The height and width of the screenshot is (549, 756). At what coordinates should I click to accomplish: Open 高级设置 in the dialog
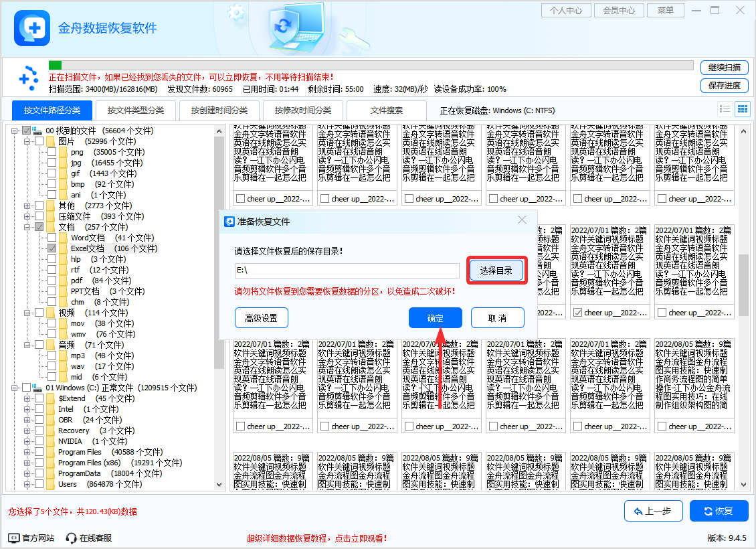[262, 318]
